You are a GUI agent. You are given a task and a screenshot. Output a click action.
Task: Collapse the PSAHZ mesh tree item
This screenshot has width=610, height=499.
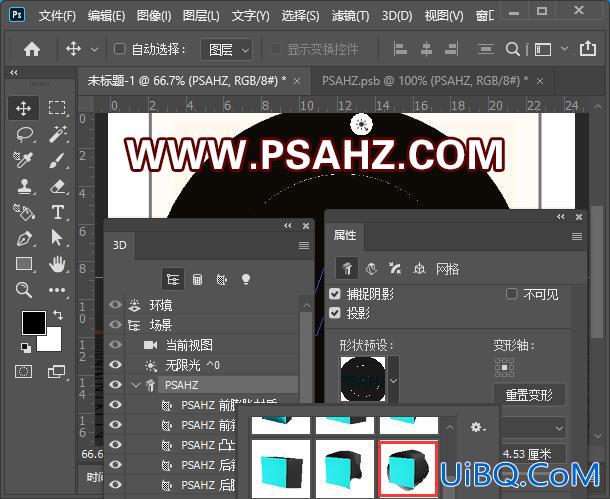pyautogui.click(x=136, y=385)
